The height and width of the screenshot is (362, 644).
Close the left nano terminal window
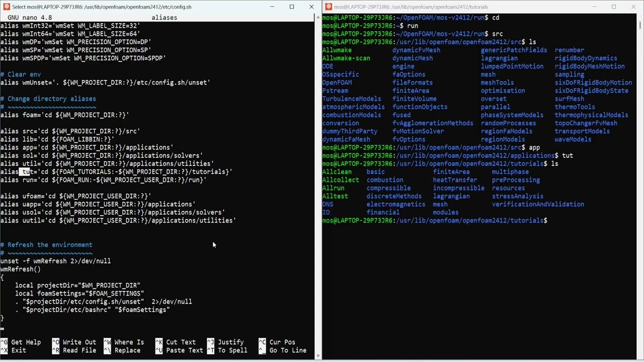[x=311, y=7]
